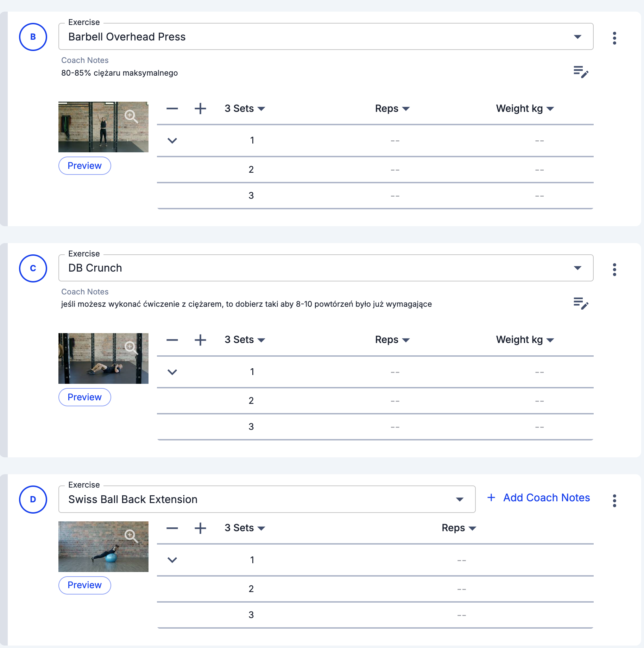The height and width of the screenshot is (648, 644).
Task: Add a set to Swiss Ball Back Extension
Action: point(200,528)
